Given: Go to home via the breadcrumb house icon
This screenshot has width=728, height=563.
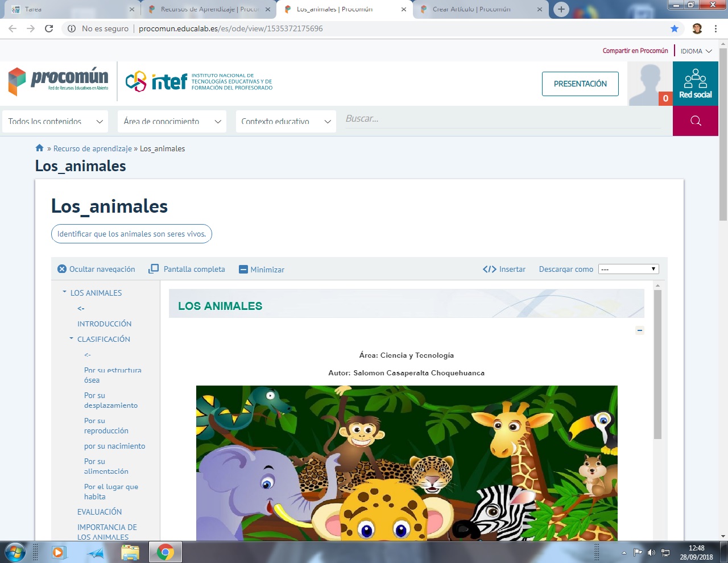Looking at the screenshot, I should [x=39, y=148].
